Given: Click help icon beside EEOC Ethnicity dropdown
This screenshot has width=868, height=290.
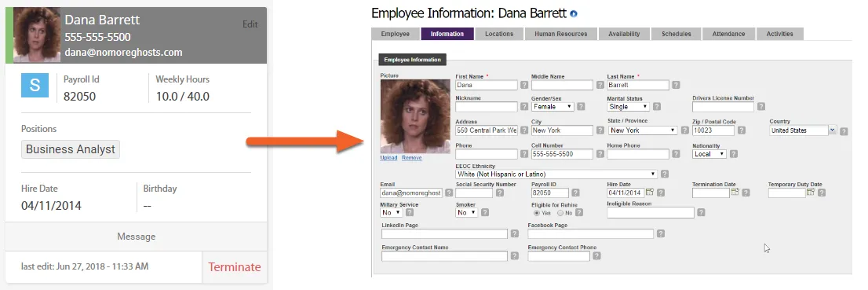Looking at the screenshot, I should point(665,174).
